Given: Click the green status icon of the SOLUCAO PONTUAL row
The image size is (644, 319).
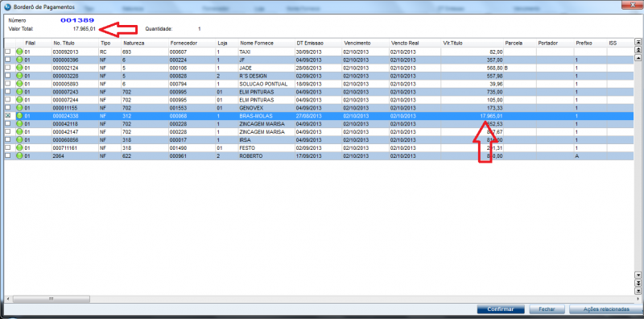Looking at the screenshot, I should pos(19,84).
